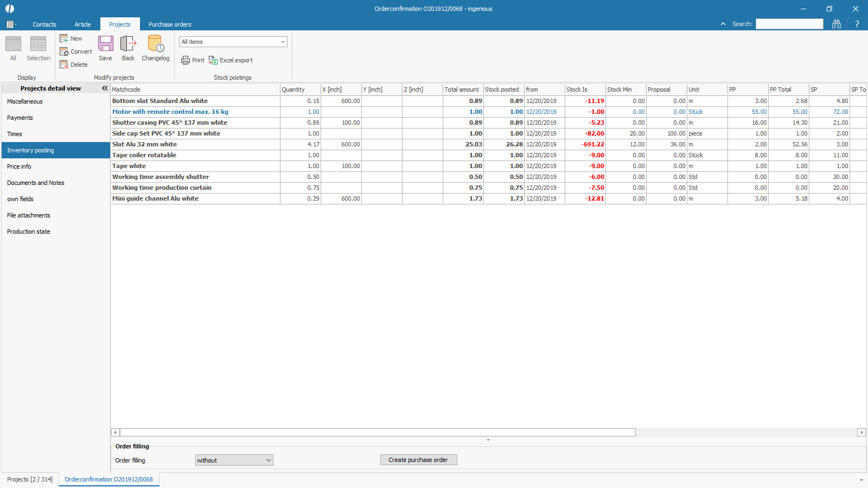Switch to the Contacts tab
The image size is (868, 488).
coord(44,24)
